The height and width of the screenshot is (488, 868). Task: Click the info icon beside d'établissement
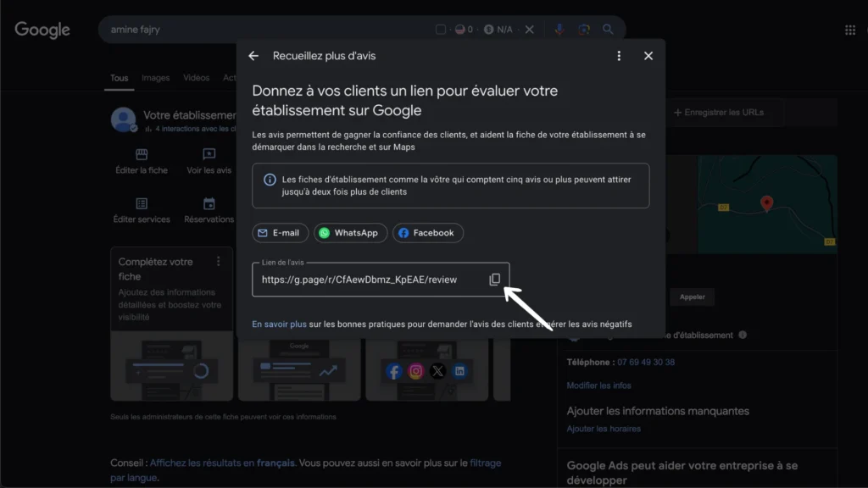click(743, 335)
